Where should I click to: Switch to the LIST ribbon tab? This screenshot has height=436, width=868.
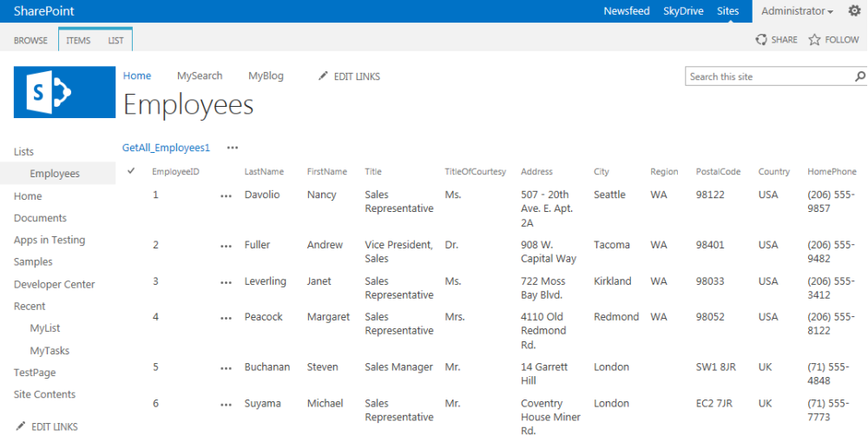[x=115, y=41]
